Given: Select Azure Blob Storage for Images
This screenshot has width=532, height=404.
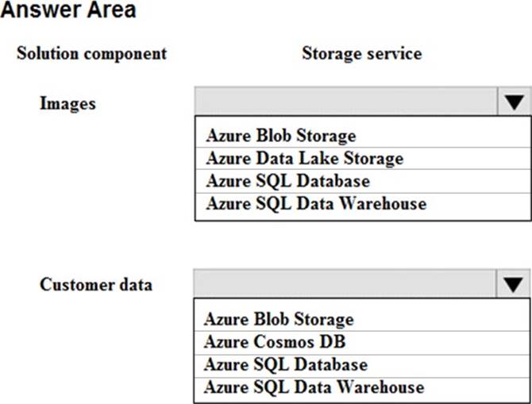Looking at the screenshot, I should point(281,136).
